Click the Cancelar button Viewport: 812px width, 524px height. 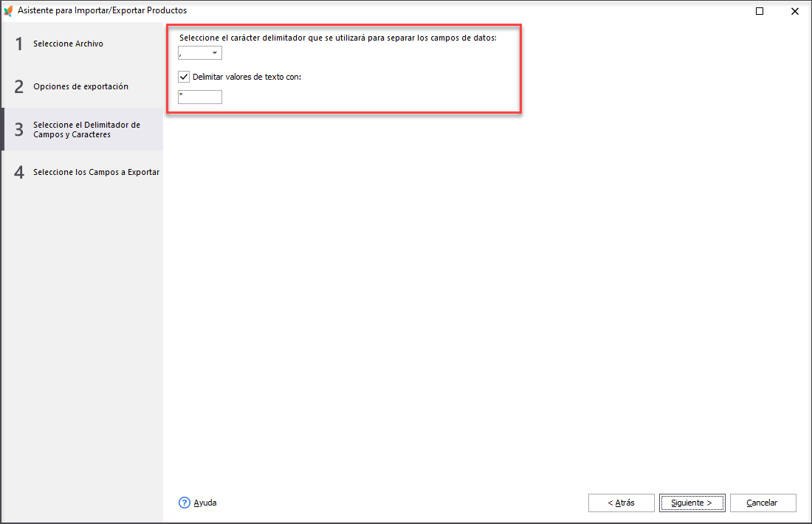[x=763, y=503]
